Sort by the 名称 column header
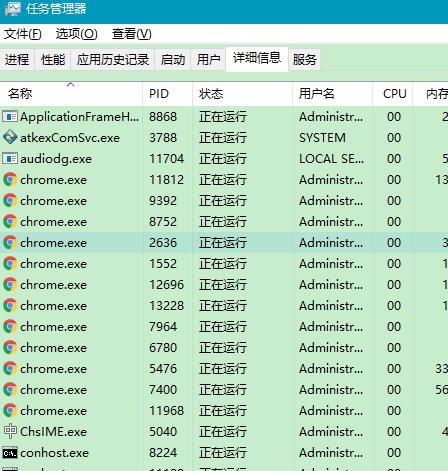This screenshot has width=448, height=471. tap(71, 94)
